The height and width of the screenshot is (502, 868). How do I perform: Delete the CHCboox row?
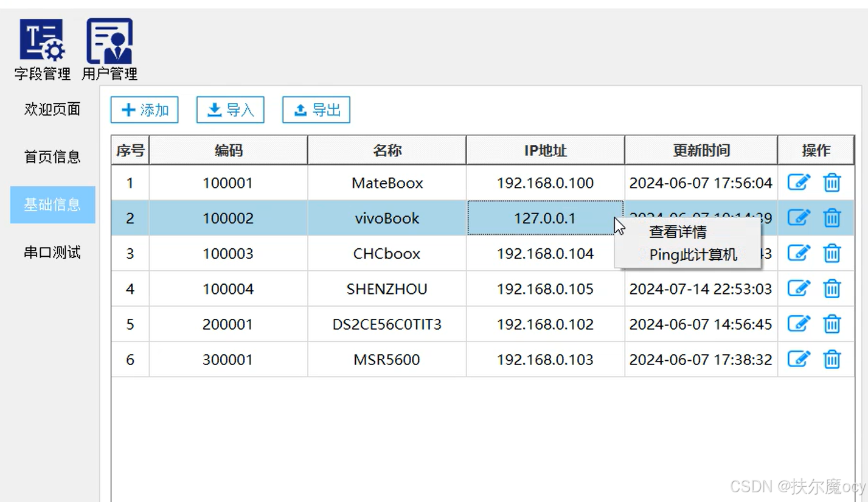point(832,253)
